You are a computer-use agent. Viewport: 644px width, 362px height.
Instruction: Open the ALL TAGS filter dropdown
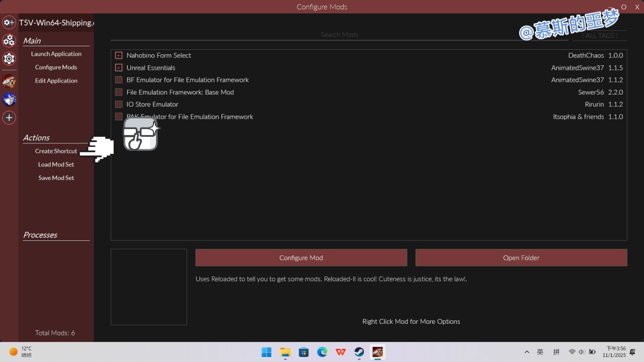pos(600,35)
